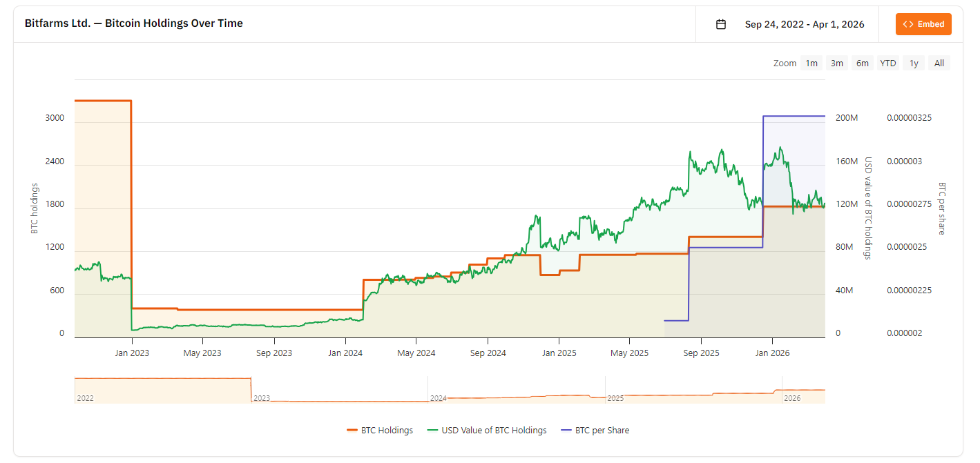Screen dimensions: 980x463
Task: Show All time zoom range
Action: pos(939,63)
